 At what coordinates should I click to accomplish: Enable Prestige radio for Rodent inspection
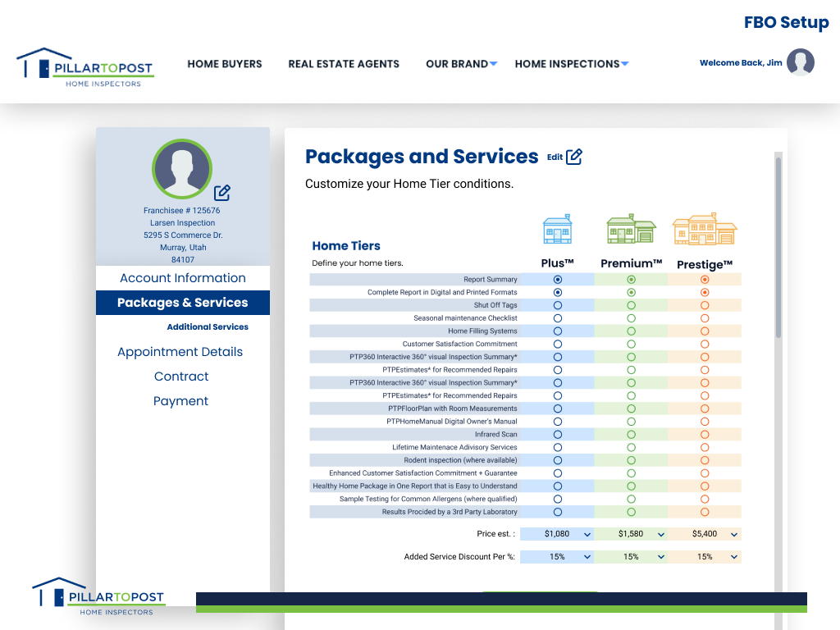705,460
